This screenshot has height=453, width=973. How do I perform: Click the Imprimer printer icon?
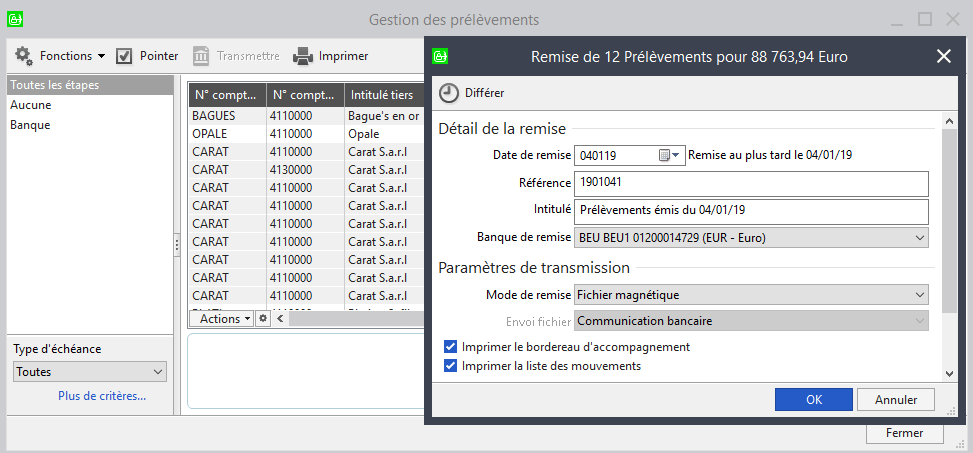302,56
